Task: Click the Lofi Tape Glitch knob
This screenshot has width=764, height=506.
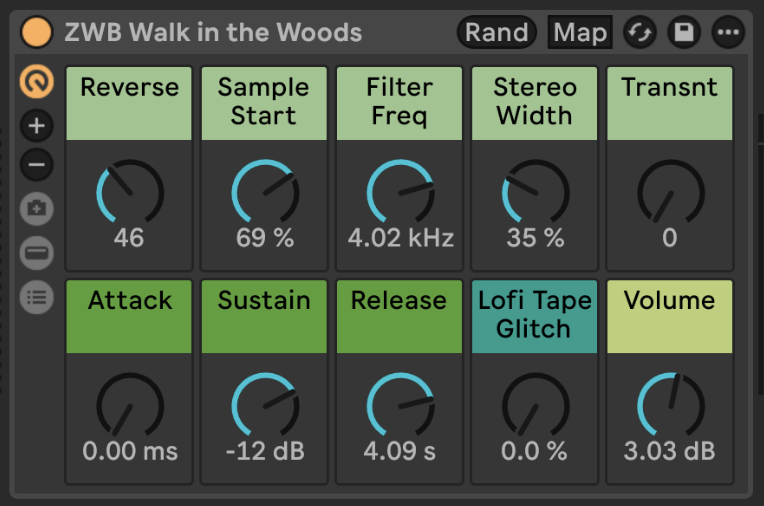Action: pos(535,405)
